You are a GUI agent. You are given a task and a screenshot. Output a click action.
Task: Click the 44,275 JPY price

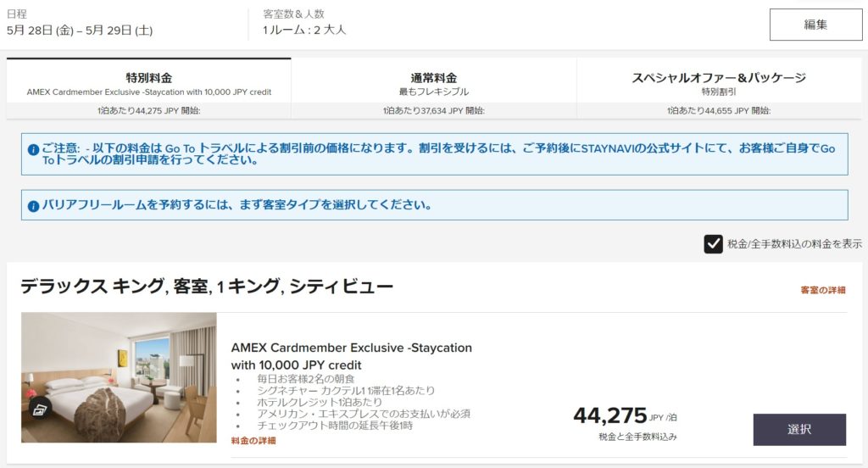pos(610,415)
